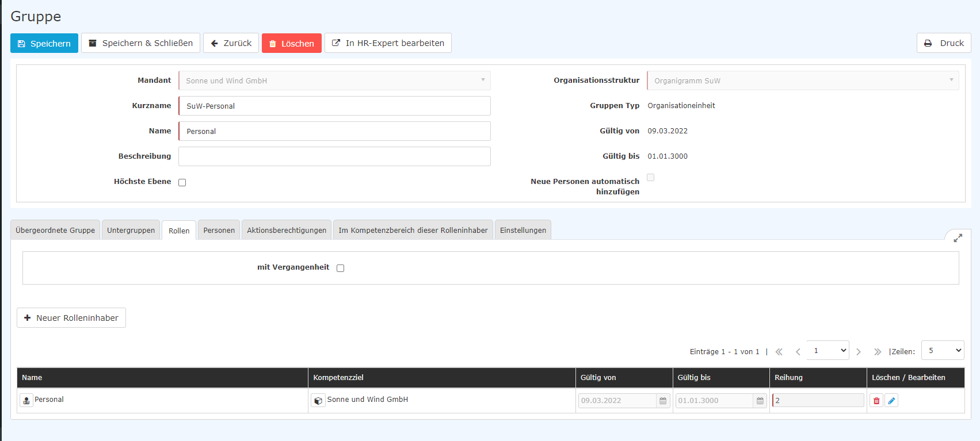
Task: Expand panel with the fullscreen arrows icon
Action: point(958,237)
